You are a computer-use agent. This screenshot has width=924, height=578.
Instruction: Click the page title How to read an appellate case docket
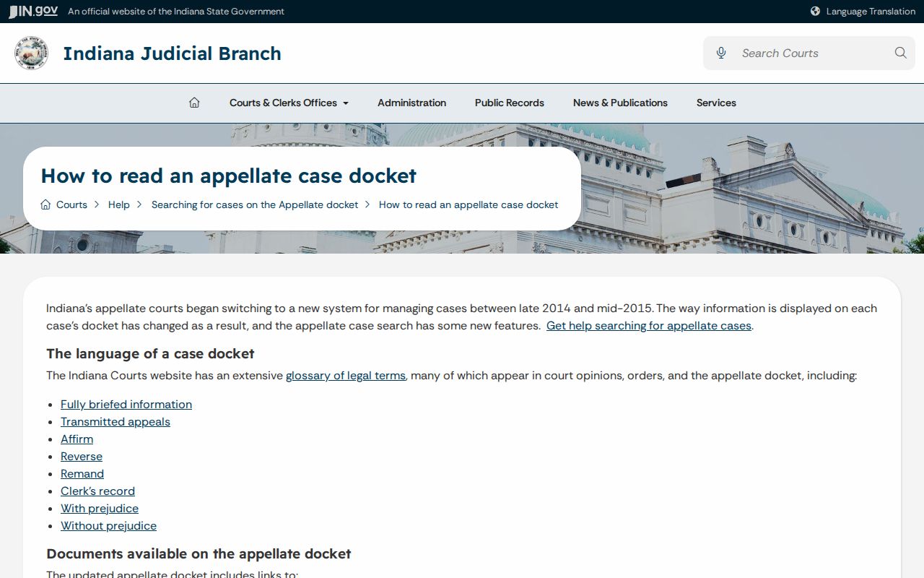pos(229,176)
